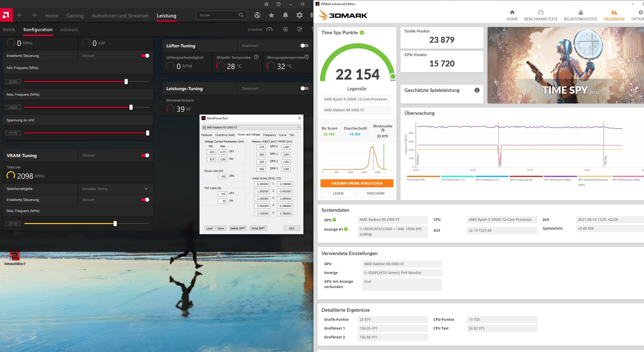Screen dimensions: 644x352
Task: Click the GFX Max voltage 1175 field
Action: [223, 152]
